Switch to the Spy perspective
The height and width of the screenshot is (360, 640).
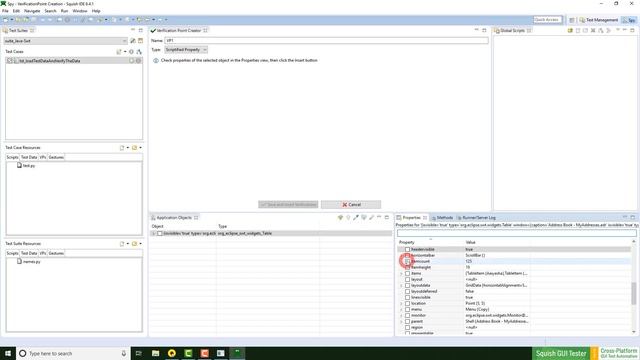click(629, 20)
